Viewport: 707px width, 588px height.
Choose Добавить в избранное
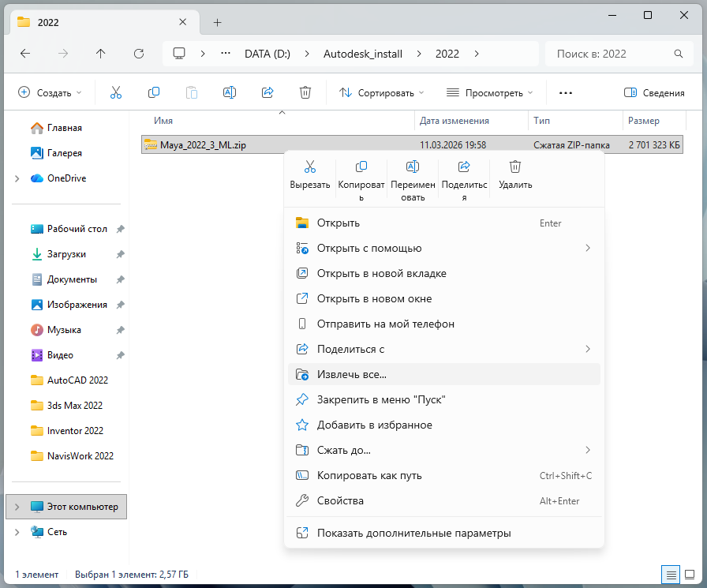443,425
